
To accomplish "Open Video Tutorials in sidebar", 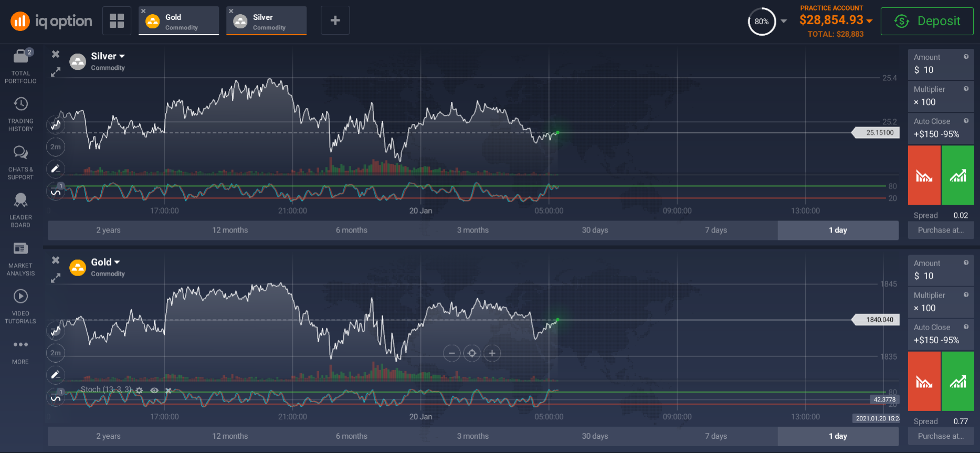I will (x=20, y=307).
